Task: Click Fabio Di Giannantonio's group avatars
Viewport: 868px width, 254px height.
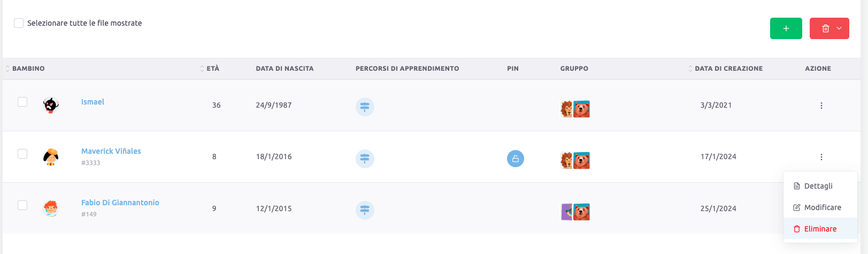Action: (x=575, y=212)
